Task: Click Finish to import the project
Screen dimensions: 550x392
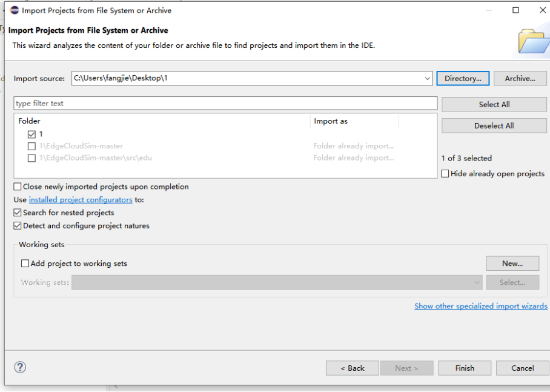Action: 465,368
